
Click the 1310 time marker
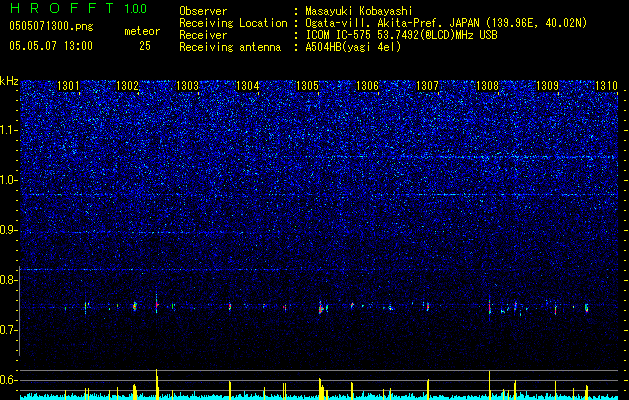coord(606,86)
